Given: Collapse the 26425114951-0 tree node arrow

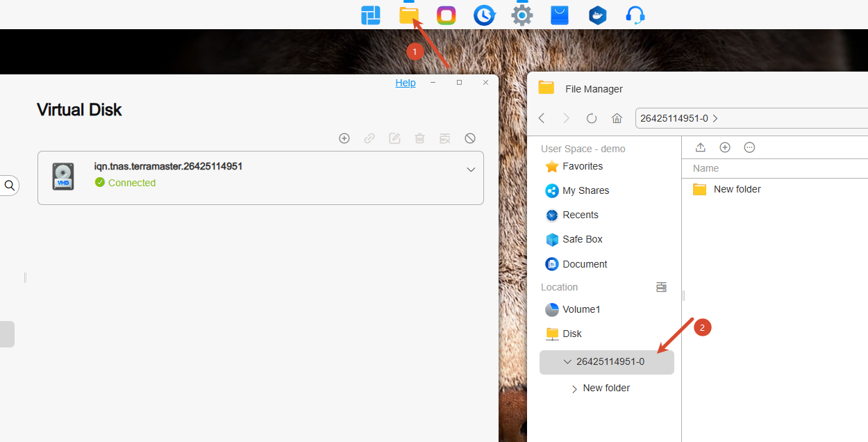Looking at the screenshot, I should pos(567,362).
